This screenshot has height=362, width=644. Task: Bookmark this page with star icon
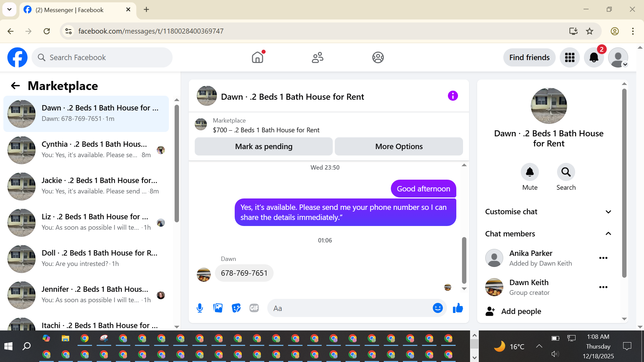[x=590, y=31]
